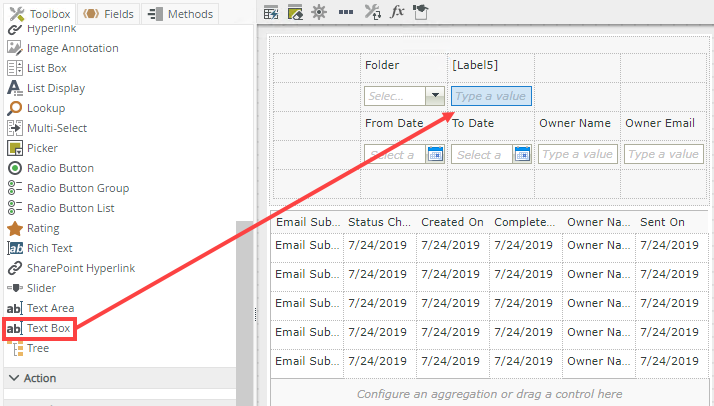Select the To Date label
The height and width of the screenshot is (406, 714).
473,123
